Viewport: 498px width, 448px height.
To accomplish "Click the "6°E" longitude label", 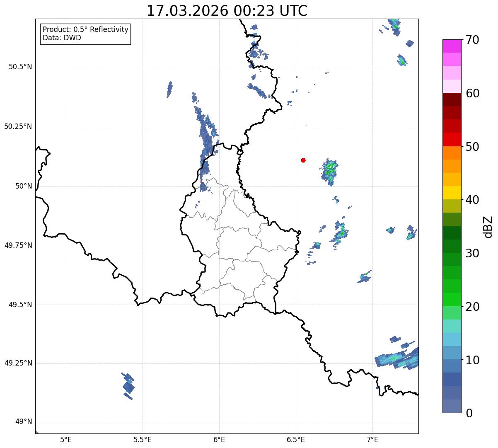I will [219, 439].
